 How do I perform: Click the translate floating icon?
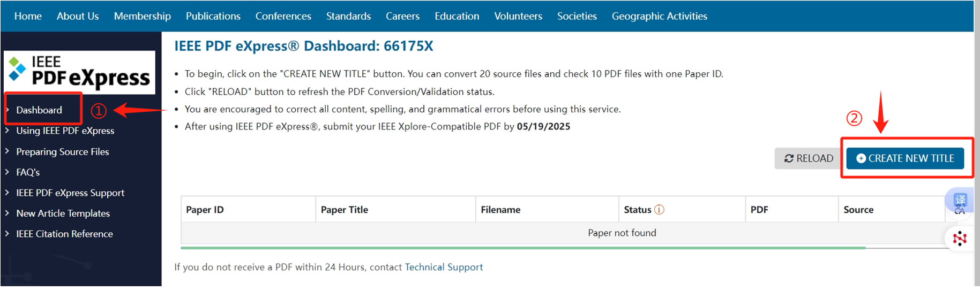[960, 202]
